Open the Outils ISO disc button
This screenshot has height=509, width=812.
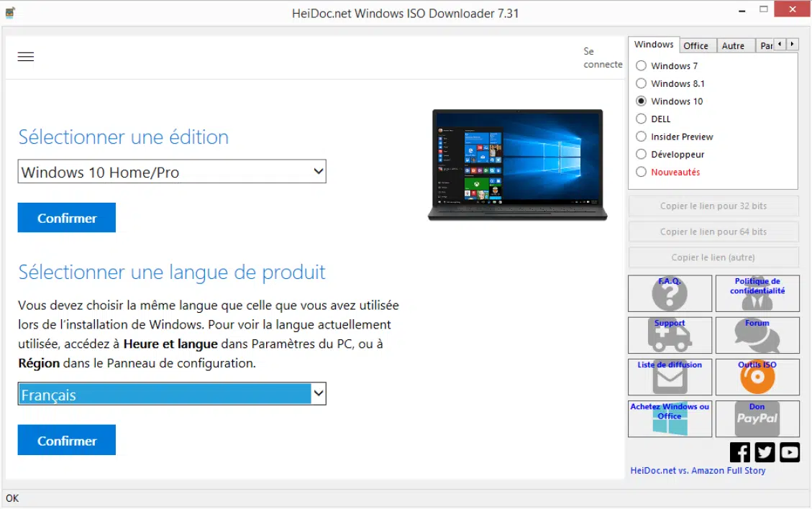(757, 377)
